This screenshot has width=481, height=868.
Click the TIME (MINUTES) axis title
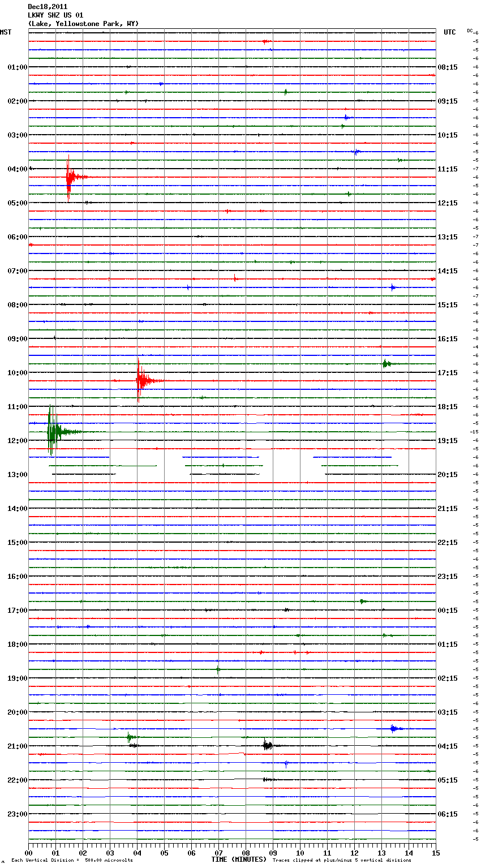point(239,860)
